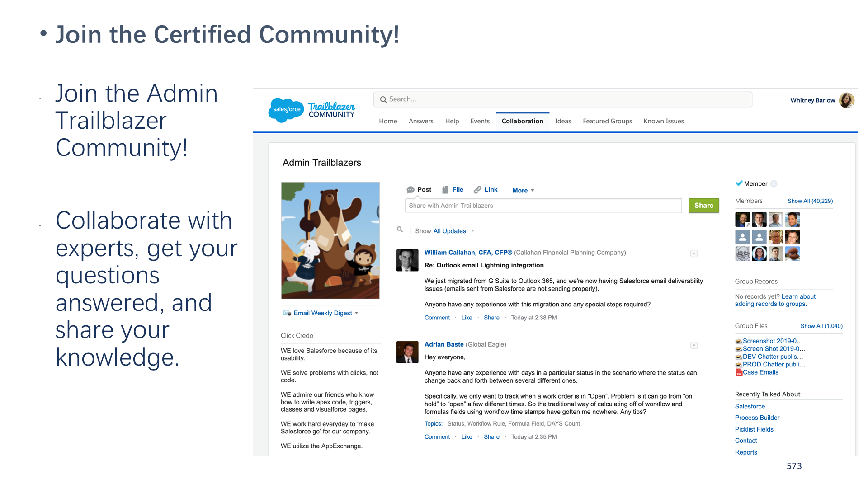Viewport: 868px width, 488px height.
Task: Open the Answers tab
Action: click(421, 121)
